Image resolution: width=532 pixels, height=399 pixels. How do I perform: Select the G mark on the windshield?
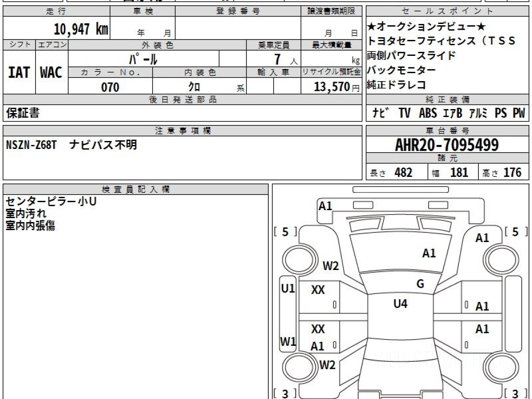[x=420, y=284]
